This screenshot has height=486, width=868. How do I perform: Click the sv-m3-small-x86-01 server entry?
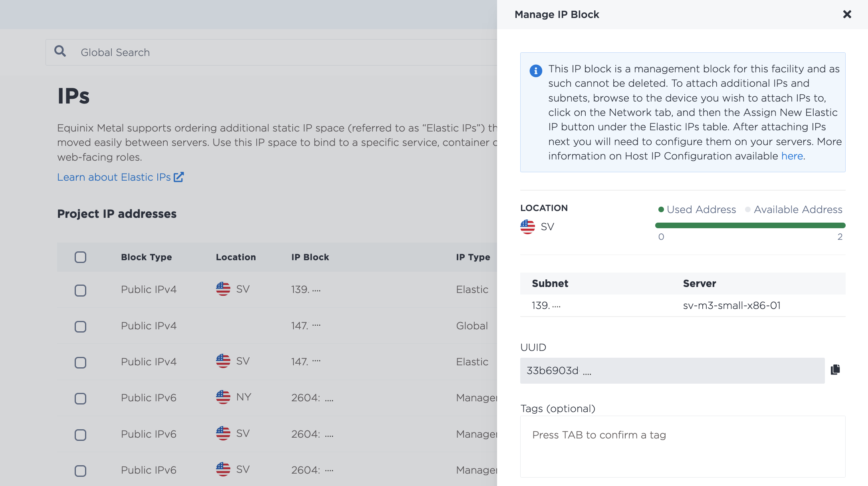[x=731, y=305]
